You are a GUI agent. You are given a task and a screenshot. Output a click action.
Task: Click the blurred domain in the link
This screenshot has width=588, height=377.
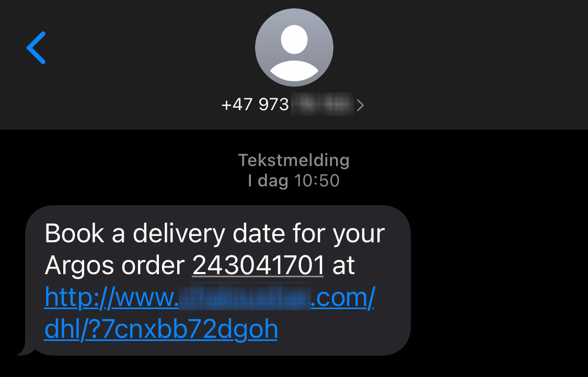[x=245, y=297]
